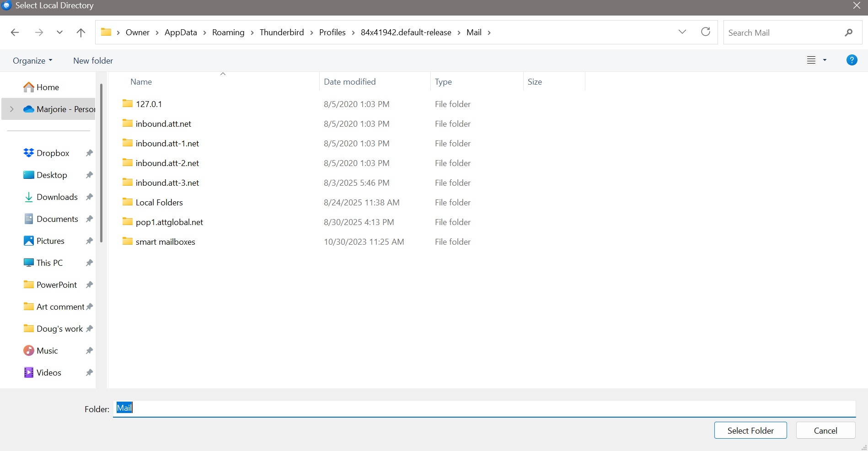This screenshot has height=451, width=868.
Task: Click 10/30/2023 11:25 AM date cell
Action: (364, 242)
